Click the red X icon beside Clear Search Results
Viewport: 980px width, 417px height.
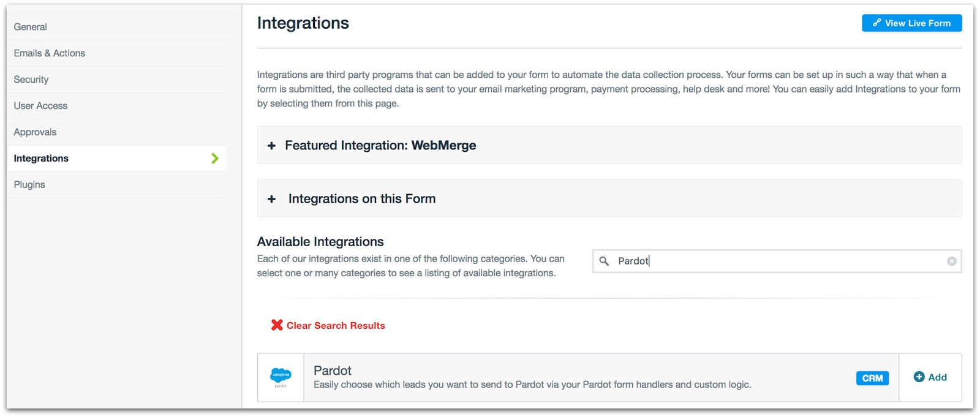(277, 325)
